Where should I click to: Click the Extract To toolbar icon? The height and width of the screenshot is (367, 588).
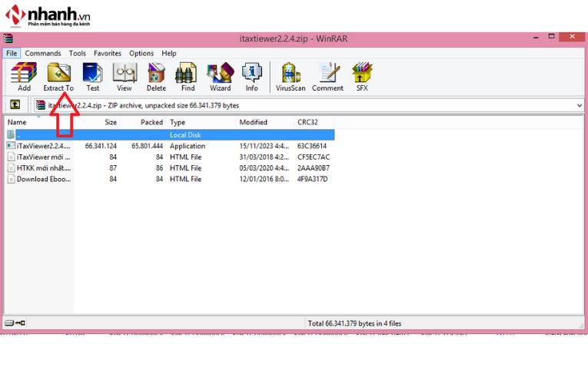(x=58, y=77)
